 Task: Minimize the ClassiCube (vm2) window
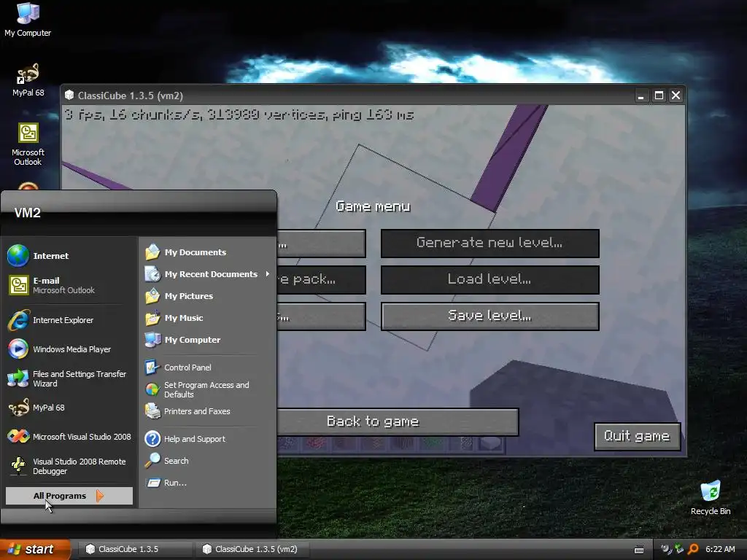coord(641,96)
